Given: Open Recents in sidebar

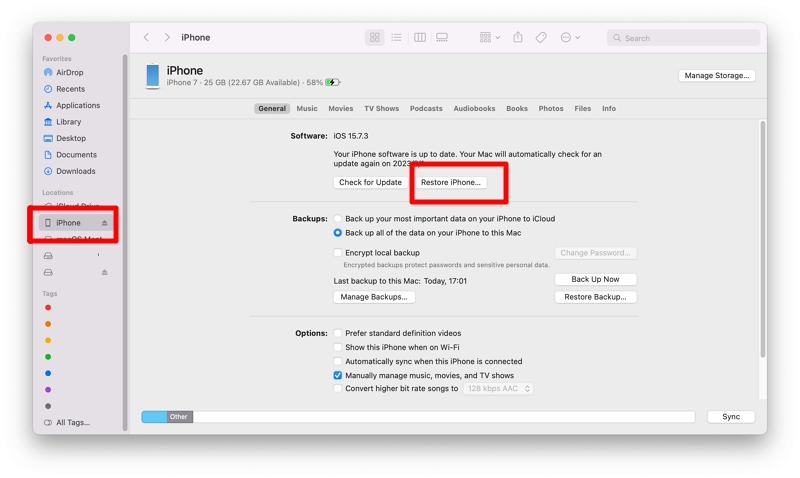Looking at the screenshot, I should (x=70, y=89).
